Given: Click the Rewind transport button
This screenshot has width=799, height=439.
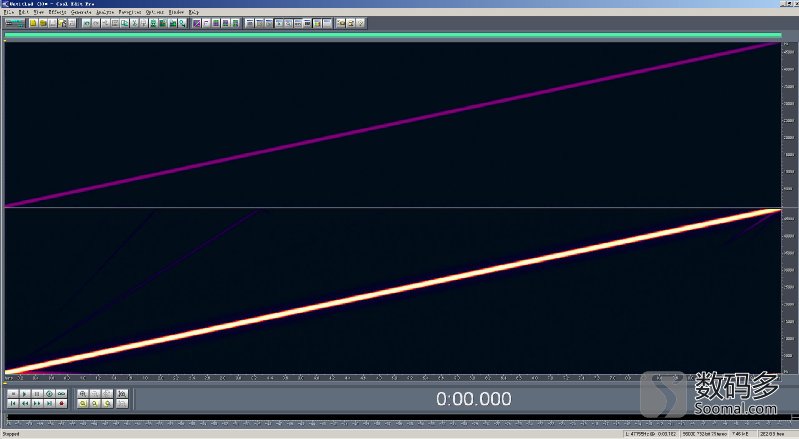Looking at the screenshot, I should click(24, 403).
